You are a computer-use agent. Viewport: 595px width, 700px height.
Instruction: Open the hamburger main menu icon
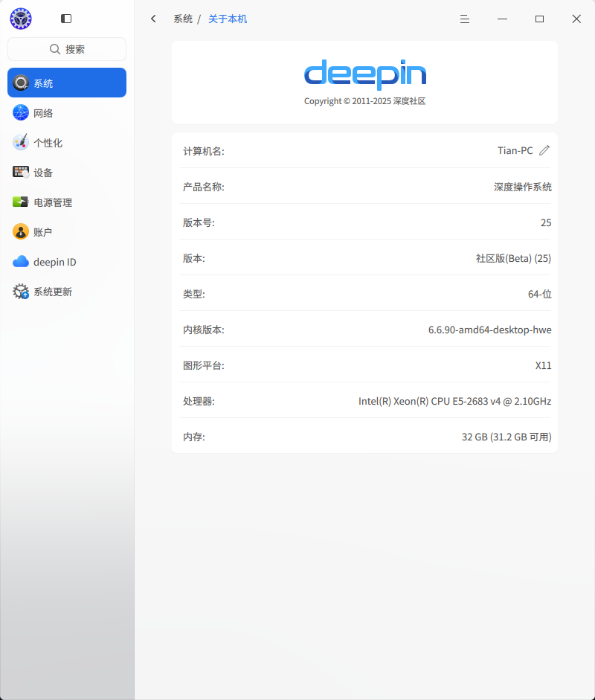point(465,19)
